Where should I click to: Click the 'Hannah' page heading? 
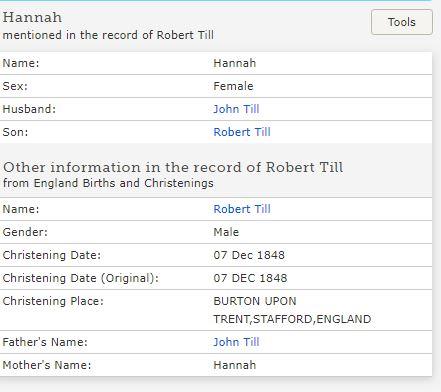coord(32,18)
